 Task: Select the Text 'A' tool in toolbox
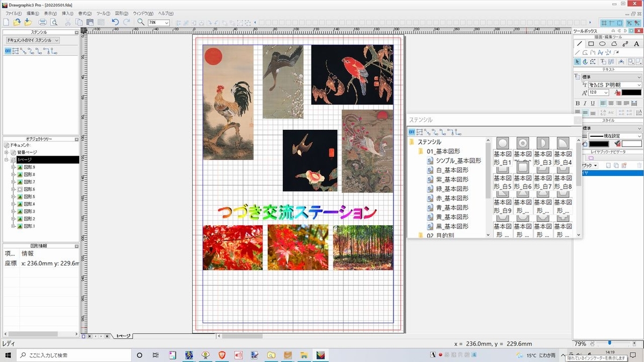[x=636, y=44]
